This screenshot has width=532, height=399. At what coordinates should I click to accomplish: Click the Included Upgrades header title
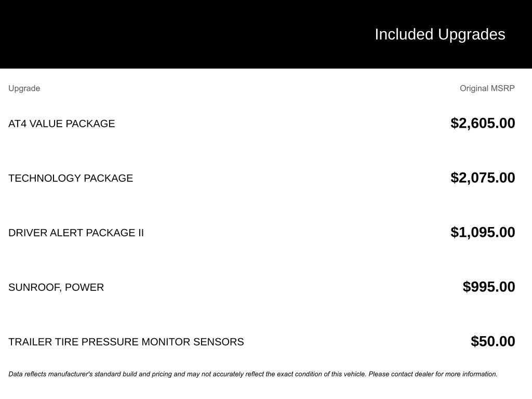[x=440, y=35]
